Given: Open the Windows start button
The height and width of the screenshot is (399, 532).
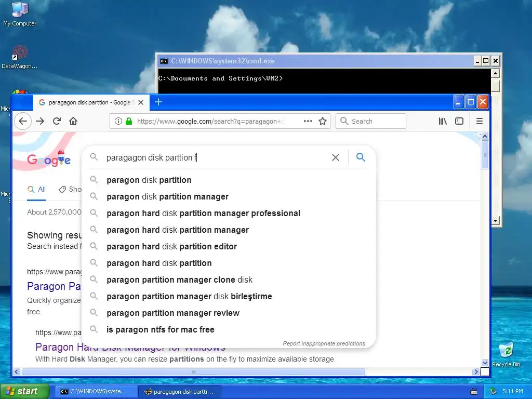Looking at the screenshot, I should tap(25, 391).
